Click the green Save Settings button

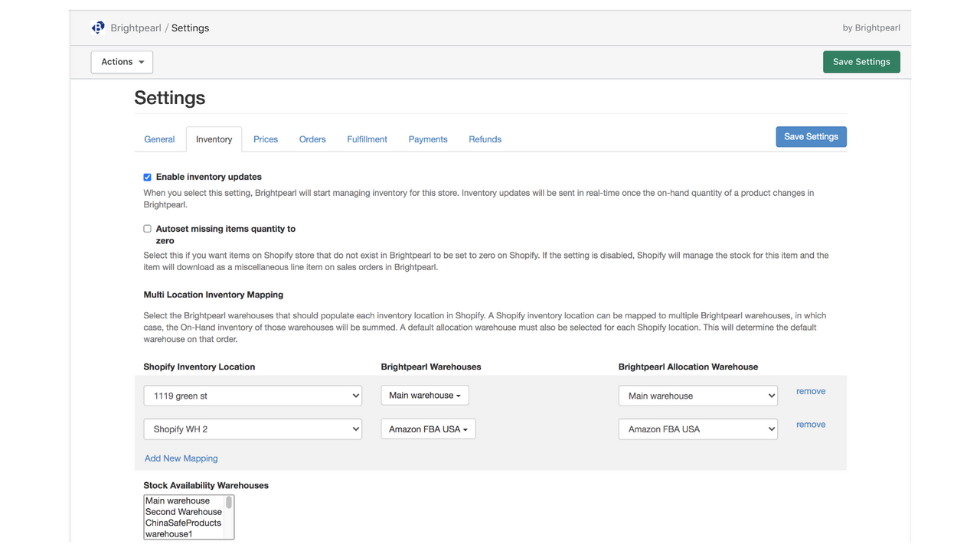(861, 61)
